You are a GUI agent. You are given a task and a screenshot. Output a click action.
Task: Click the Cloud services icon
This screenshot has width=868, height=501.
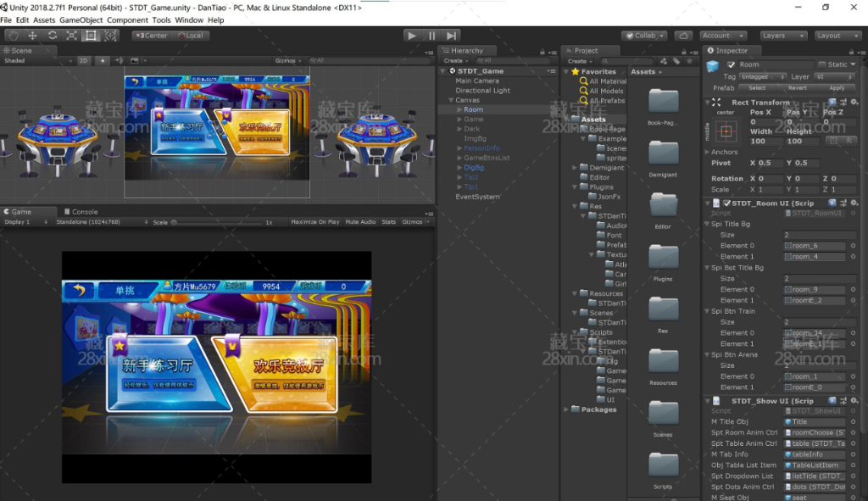point(683,36)
